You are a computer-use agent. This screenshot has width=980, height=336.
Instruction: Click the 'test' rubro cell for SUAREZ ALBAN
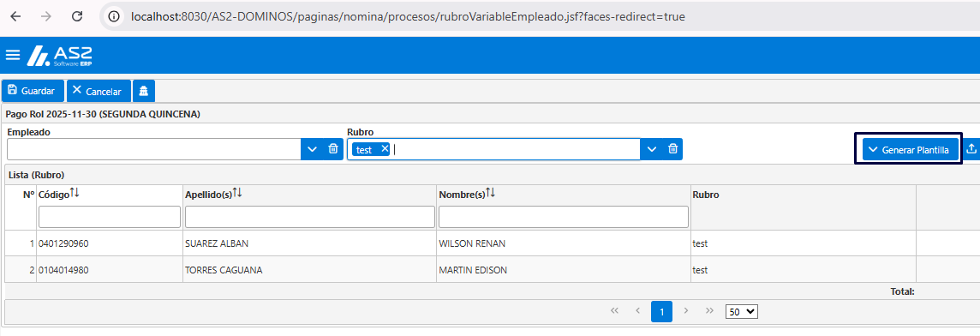[x=804, y=243]
